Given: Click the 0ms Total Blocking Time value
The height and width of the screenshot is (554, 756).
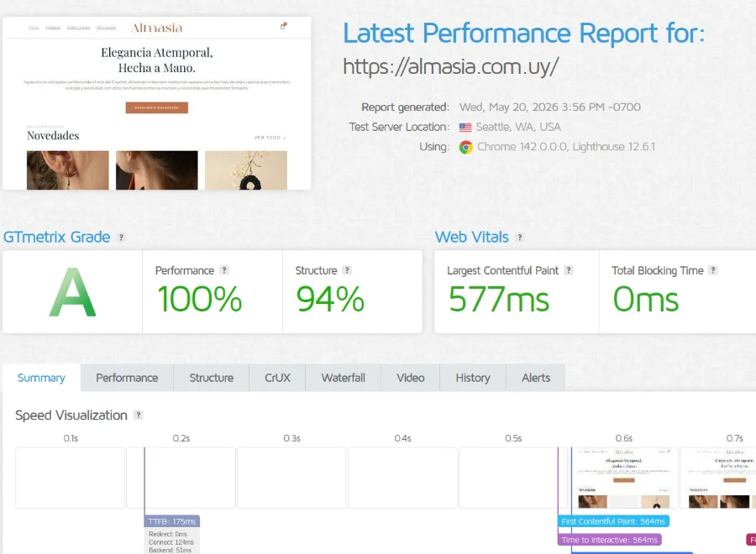Looking at the screenshot, I should (646, 299).
